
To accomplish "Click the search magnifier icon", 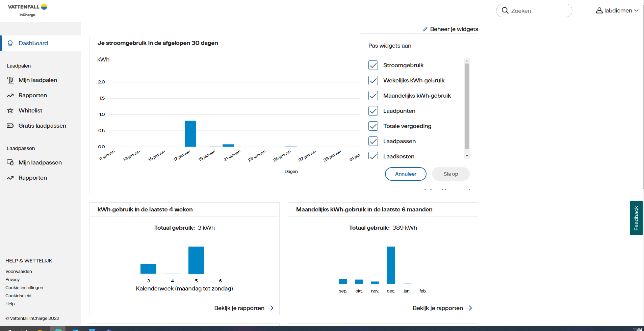I will (x=505, y=10).
